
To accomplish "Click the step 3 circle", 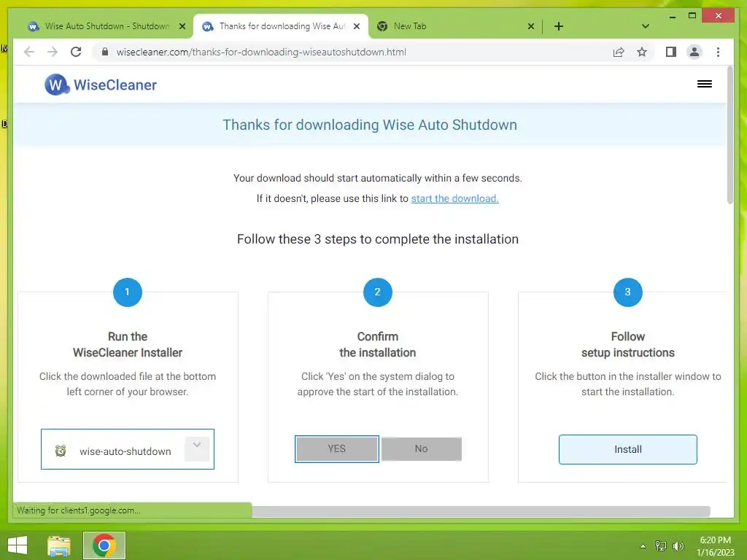I will click(627, 292).
